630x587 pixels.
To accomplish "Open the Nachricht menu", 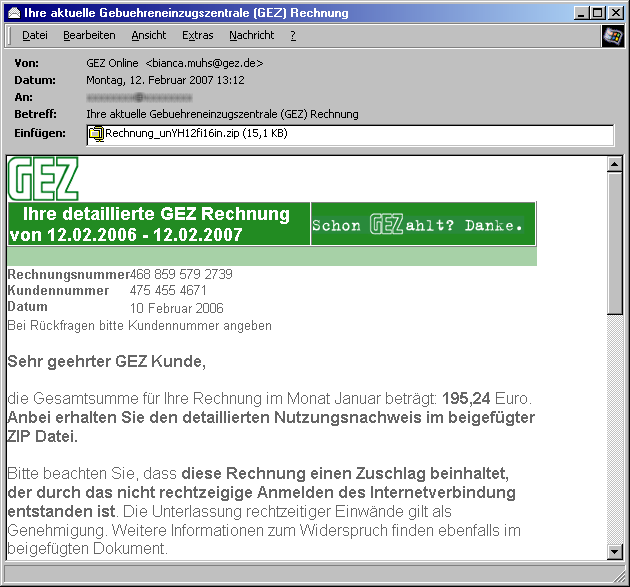I will (x=252, y=36).
